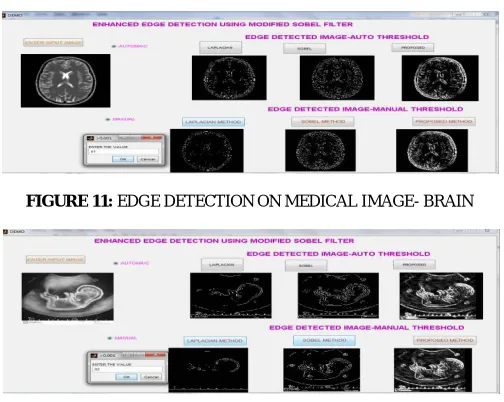Click the threshold value field in the brain dialog
The width and height of the screenshot is (504, 402).
click(x=123, y=152)
